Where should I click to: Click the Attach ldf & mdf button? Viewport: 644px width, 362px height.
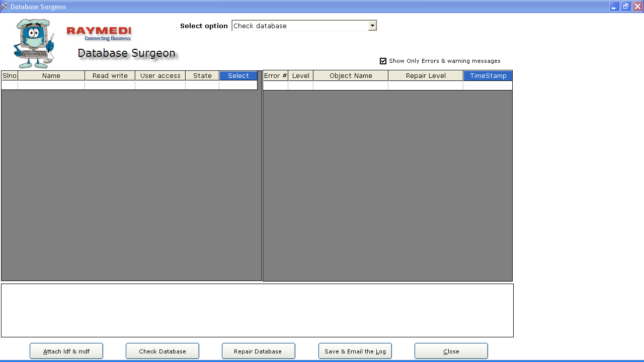point(66,351)
